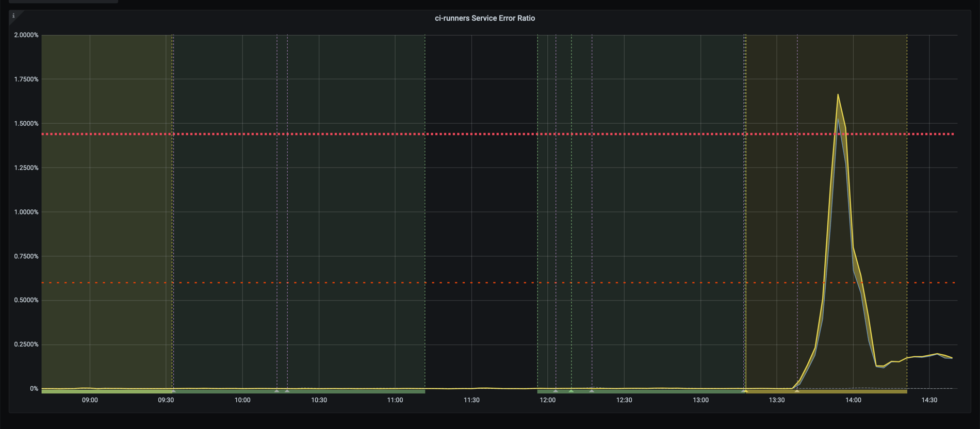Click the 11:30 time axis label
The width and height of the screenshot is (980, 429).
tap(471, 400)
